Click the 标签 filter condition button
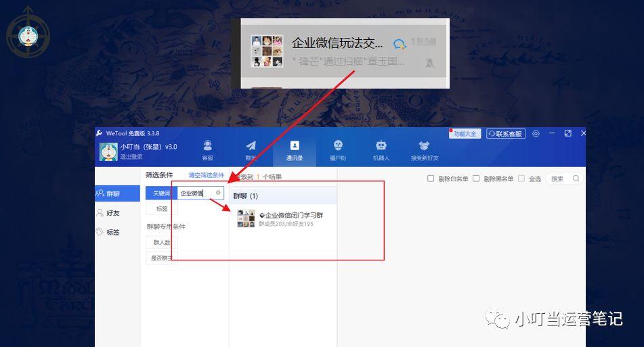 point(162,209)
